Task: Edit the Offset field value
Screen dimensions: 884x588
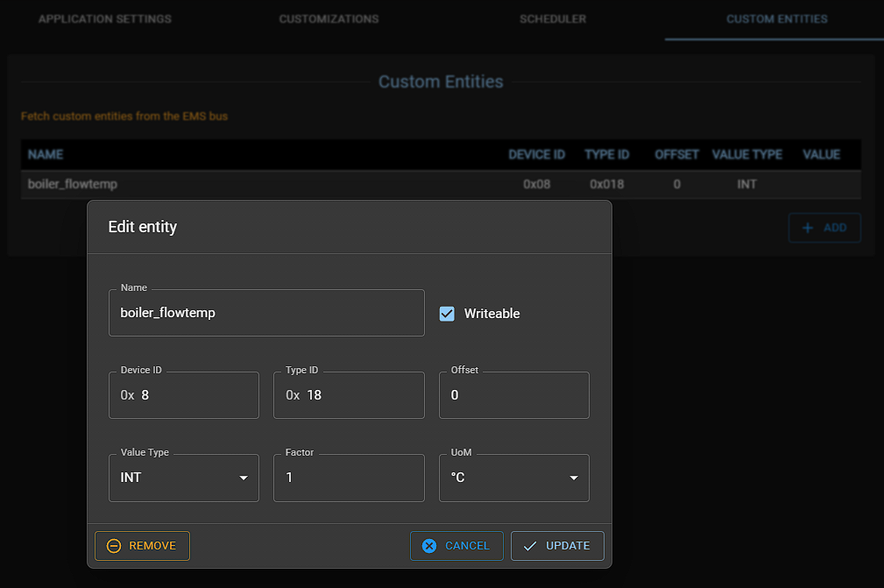Action: [513, 395]
